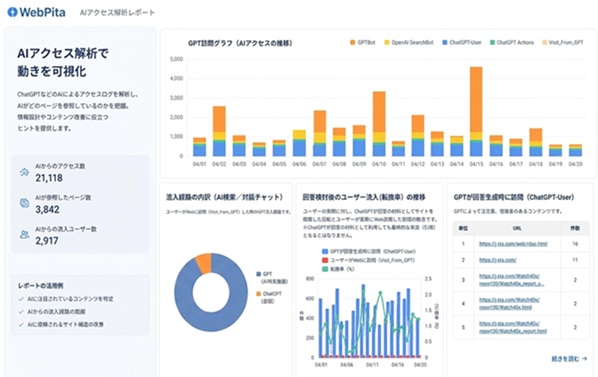Click count 16 in the first table row
Screen dimensions: 598x377
575,244
